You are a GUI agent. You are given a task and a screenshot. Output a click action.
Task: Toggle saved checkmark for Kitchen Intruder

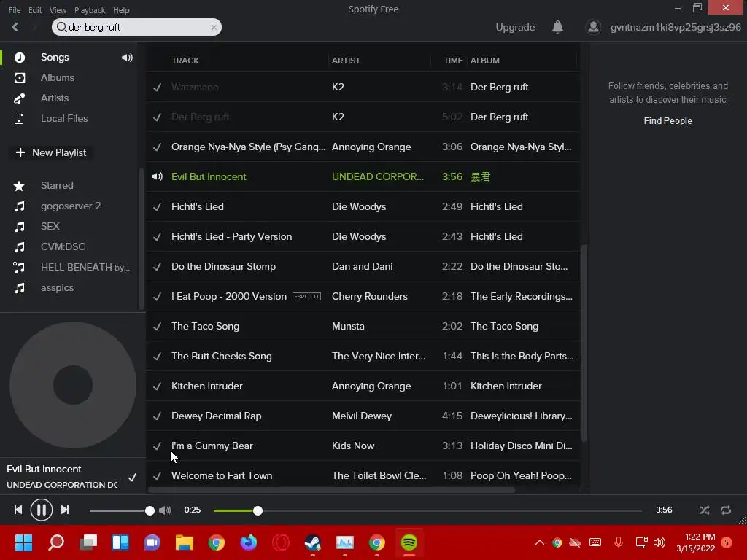[x=157, y=386]
